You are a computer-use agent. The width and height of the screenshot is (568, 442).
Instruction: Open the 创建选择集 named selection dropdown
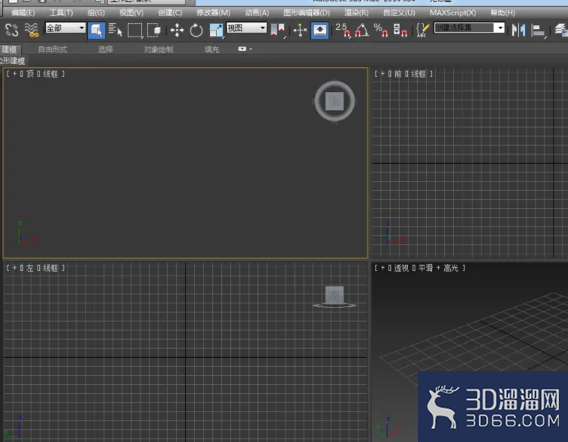(469, 28)
